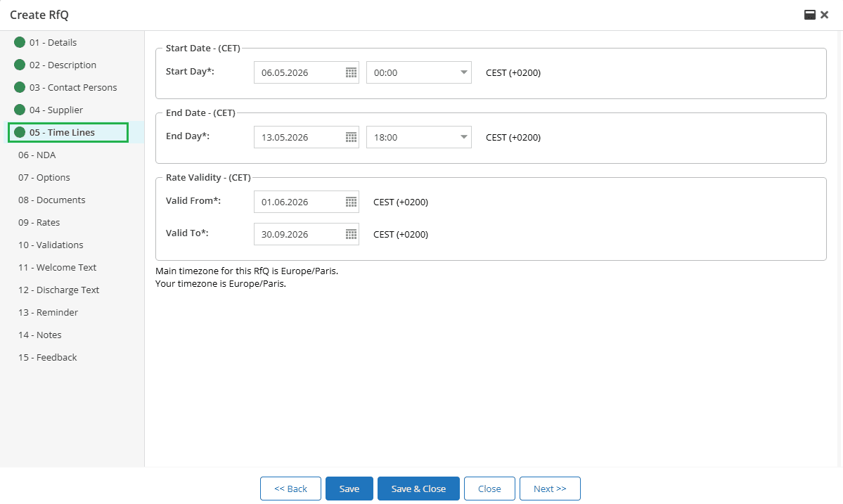The width and height of the screenshot is (843, 504).
Task: Click the Close button at bottom
Action: point(489,489)
